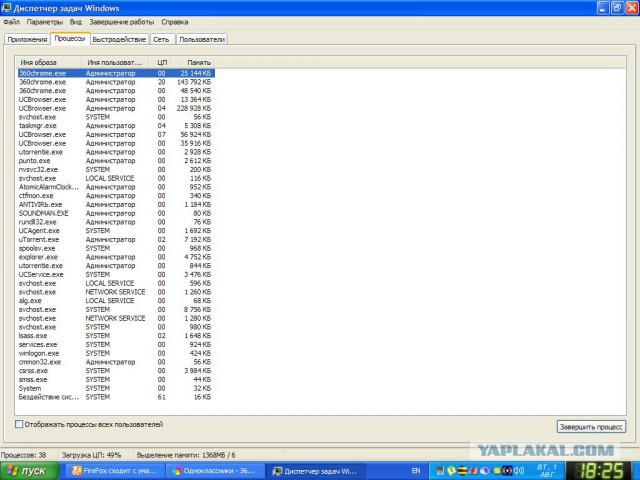The image size is (640, 480).
Task: Open the Завершение работы menu
Action: tap(122, 22)
